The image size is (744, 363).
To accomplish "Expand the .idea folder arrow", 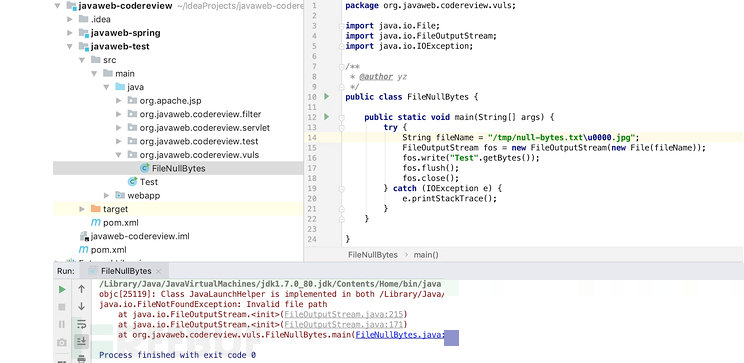I will tap(70, 19).
